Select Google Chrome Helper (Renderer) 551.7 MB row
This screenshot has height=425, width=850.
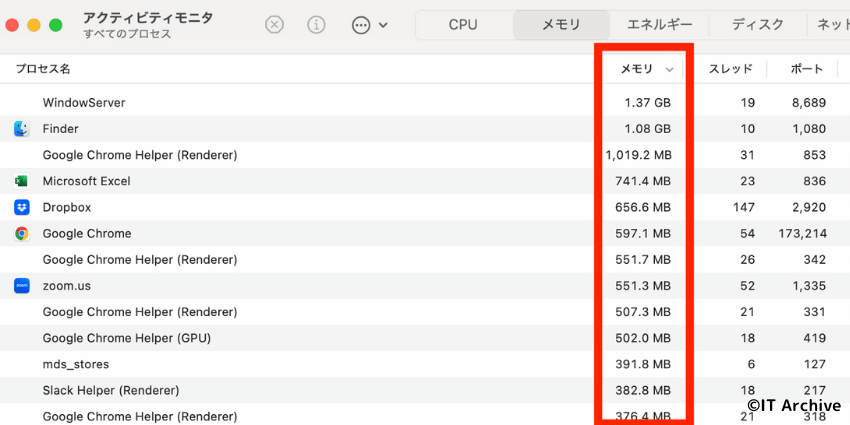click(425, 260)
